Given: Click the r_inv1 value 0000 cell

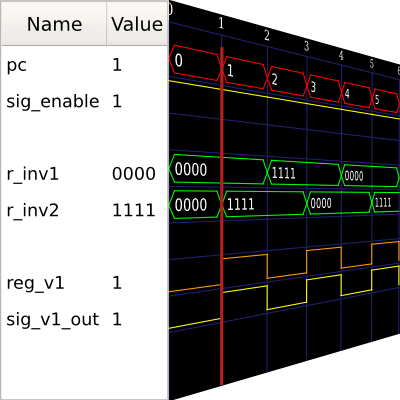Looking at the screenshot, I should (x=134, y=174).
